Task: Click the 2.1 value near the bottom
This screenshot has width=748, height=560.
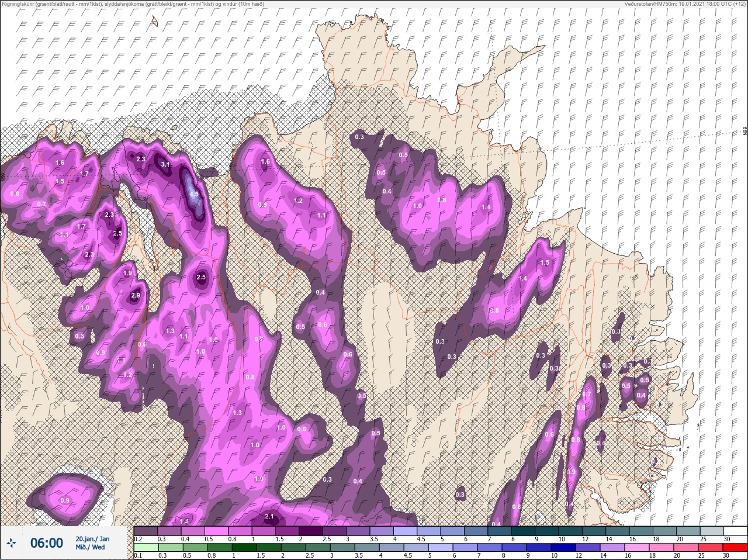Action: 269,517
